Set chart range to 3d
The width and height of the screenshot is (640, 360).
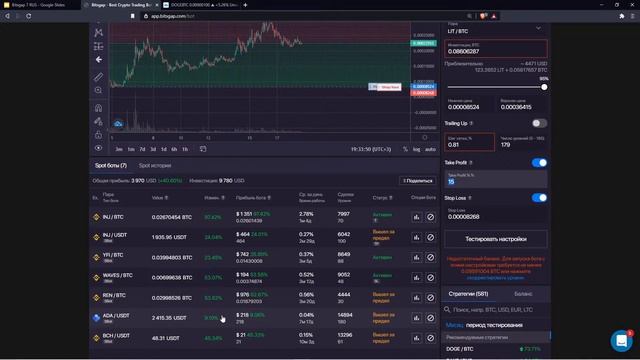pyautogui.click(x=153, y=149)
